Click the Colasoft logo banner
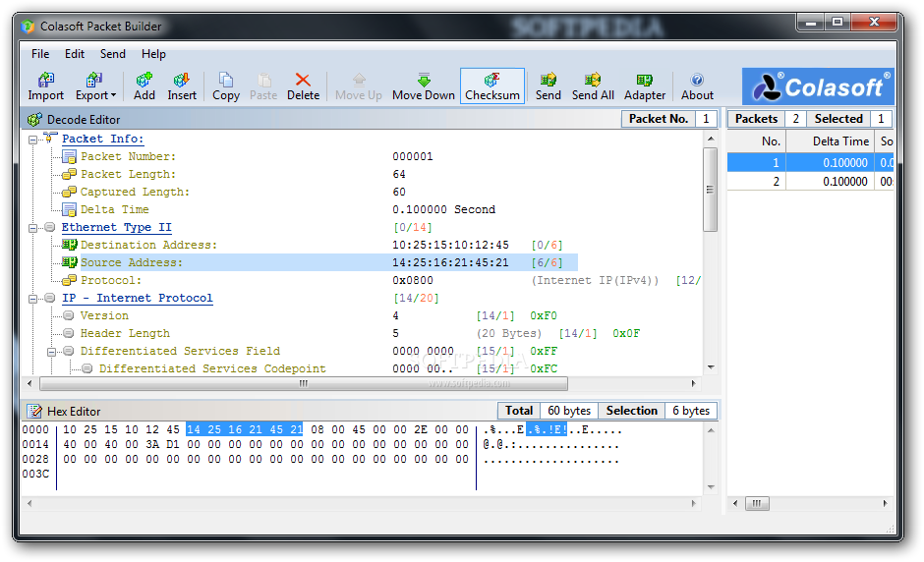924x562 pixels. tap(818, 86)
